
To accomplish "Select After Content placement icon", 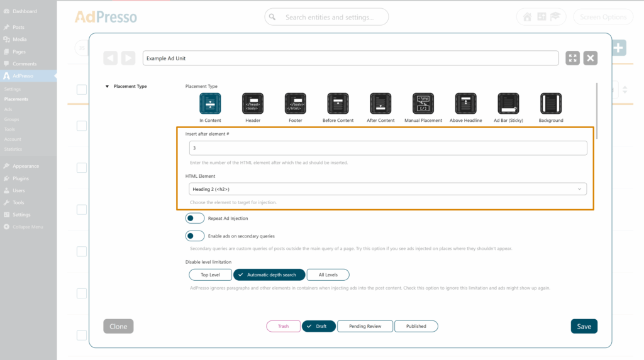I will [380, 104].
